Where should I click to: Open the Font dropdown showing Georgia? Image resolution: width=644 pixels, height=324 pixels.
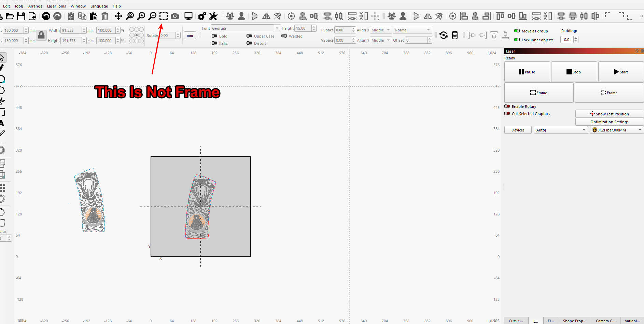(x=245, y=28)
